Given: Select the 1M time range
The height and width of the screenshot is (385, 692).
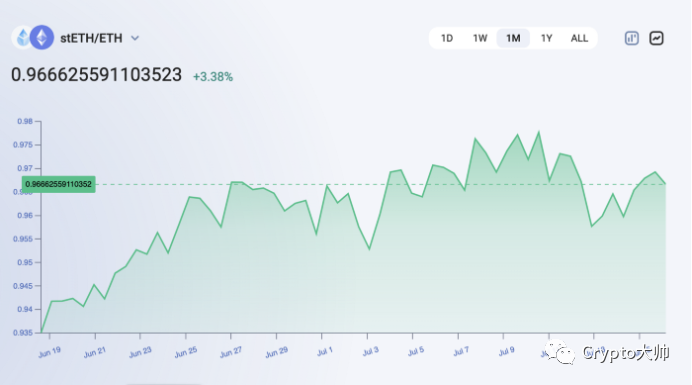Looking at the screenshot, I should 513,38.
